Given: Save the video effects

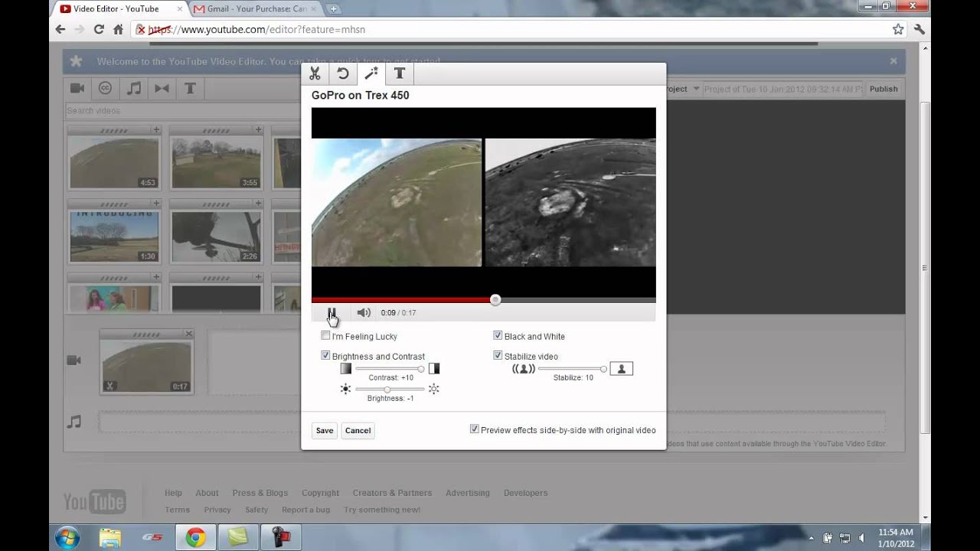Looking at the screenshot, I should click(325, 430).
